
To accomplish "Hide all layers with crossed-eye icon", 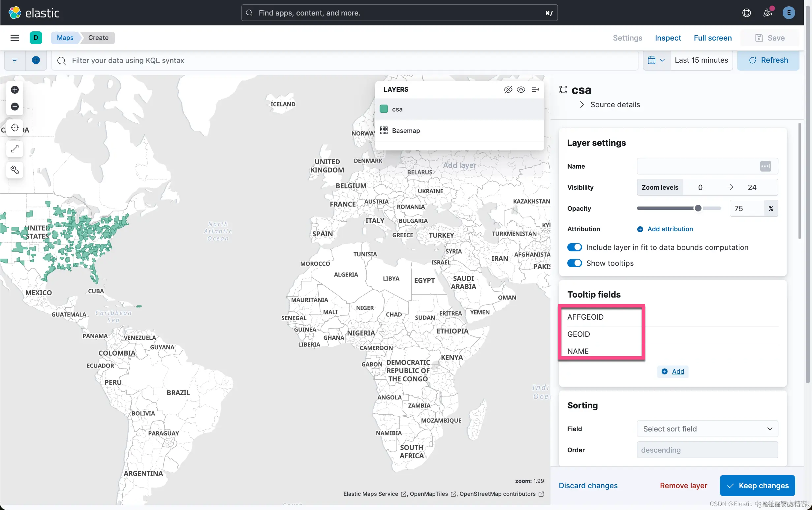I will [x=508, y=89].
